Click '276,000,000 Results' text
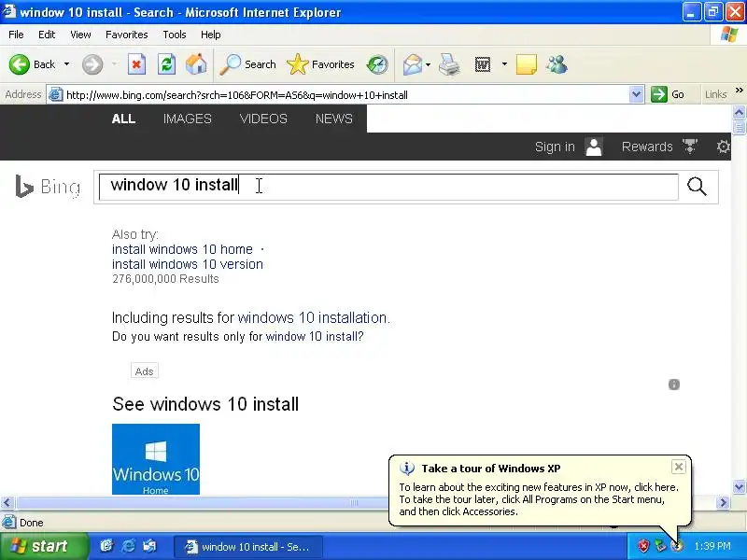 click(x=165, y=279)
